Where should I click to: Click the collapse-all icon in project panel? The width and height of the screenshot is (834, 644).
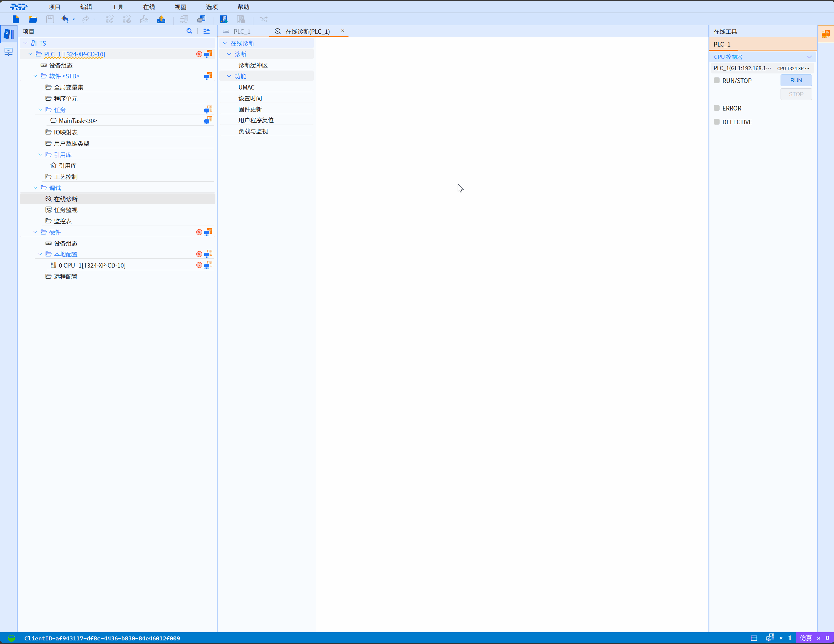point(207,31)
